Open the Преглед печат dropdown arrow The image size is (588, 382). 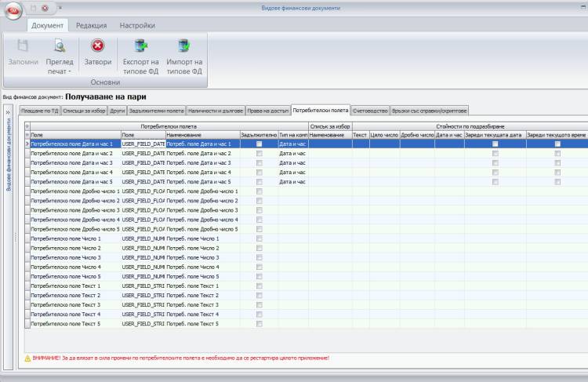70,71
